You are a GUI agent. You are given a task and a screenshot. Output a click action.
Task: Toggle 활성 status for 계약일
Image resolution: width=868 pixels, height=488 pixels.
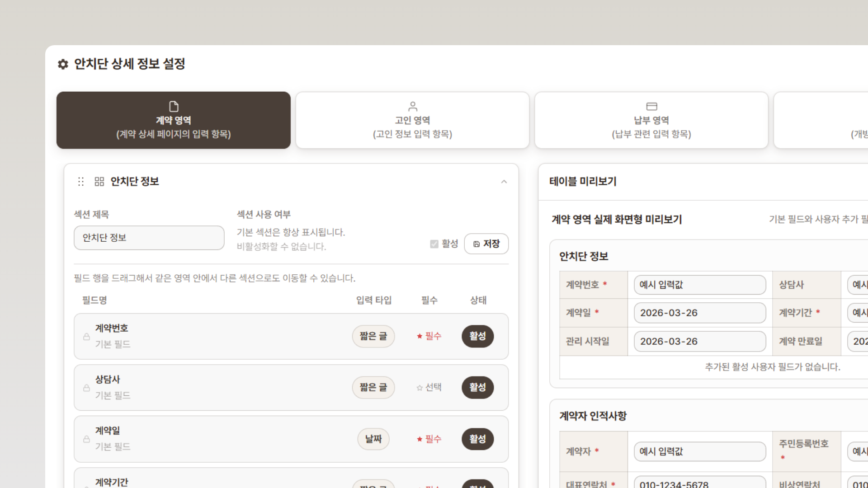tap(477, 439)
